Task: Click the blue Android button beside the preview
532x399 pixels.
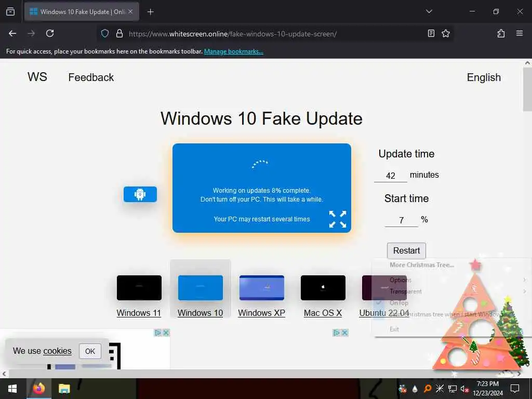Action: click(140, 194)
